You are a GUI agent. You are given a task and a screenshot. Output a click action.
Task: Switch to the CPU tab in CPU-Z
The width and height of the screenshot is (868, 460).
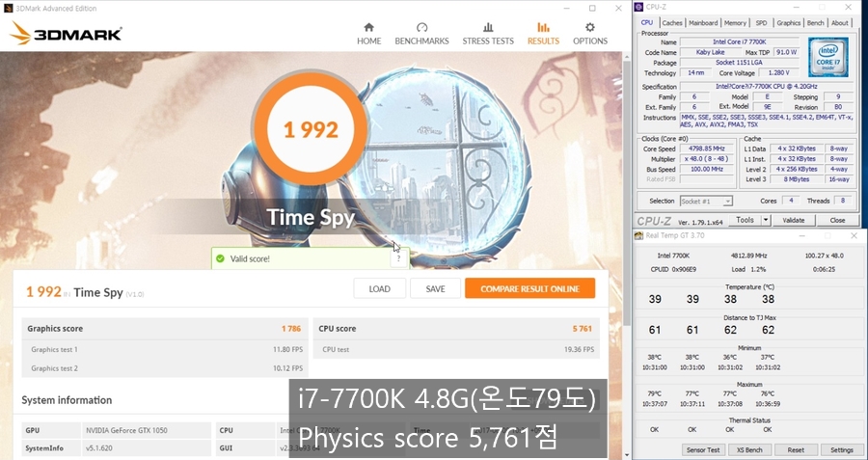646,23
